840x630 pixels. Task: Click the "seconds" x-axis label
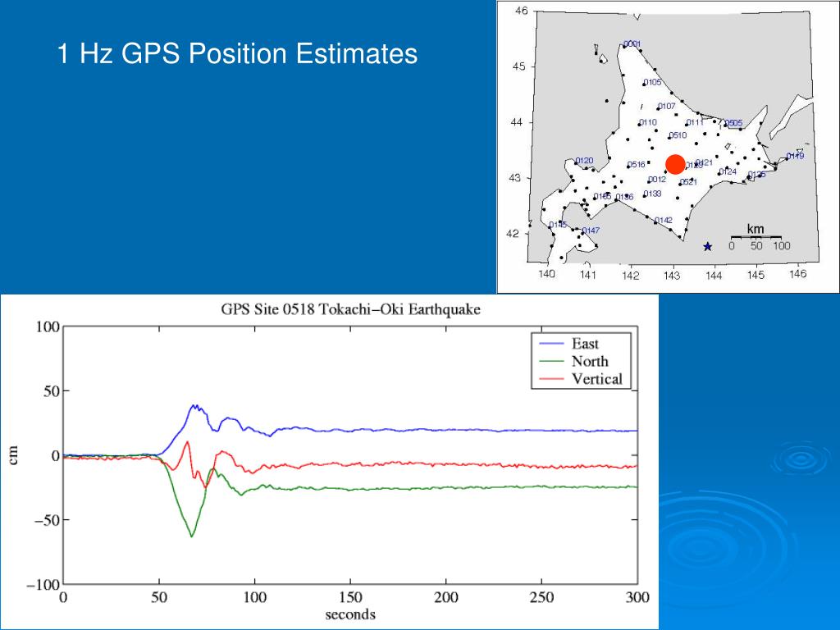[x=350, y=614]
